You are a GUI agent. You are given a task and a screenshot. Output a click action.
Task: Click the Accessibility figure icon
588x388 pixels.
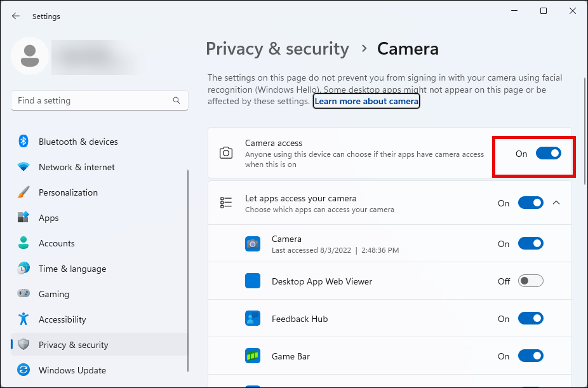pos(23,319)
